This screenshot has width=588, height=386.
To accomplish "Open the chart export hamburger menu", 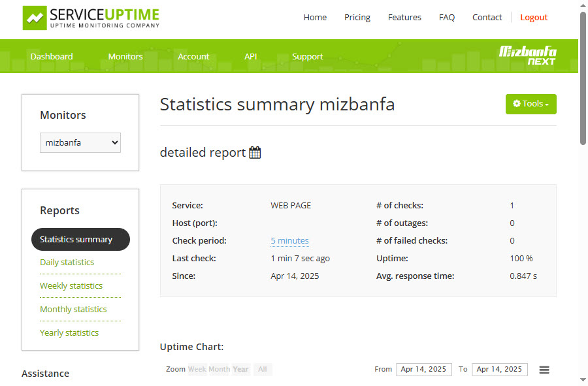I will tap(544, 370).
